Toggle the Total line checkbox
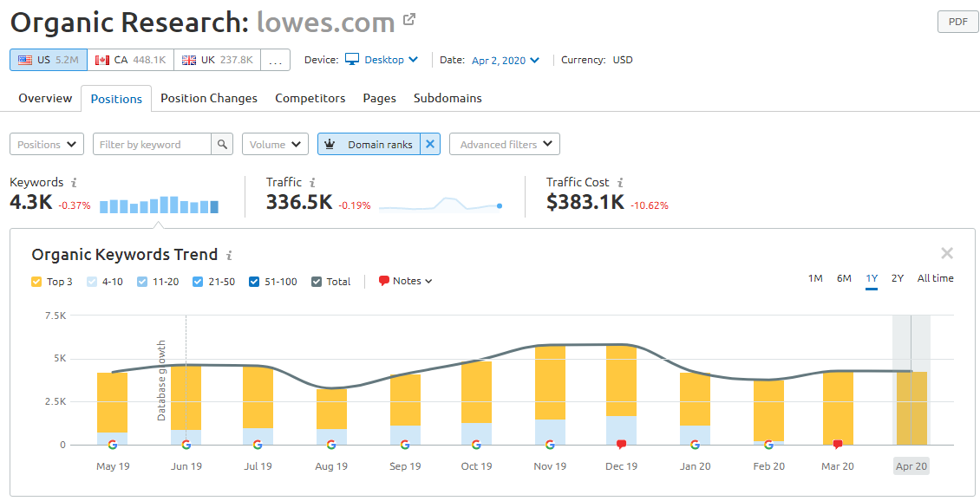Screen dimensions: 980x501 click(x=317, y=282)
